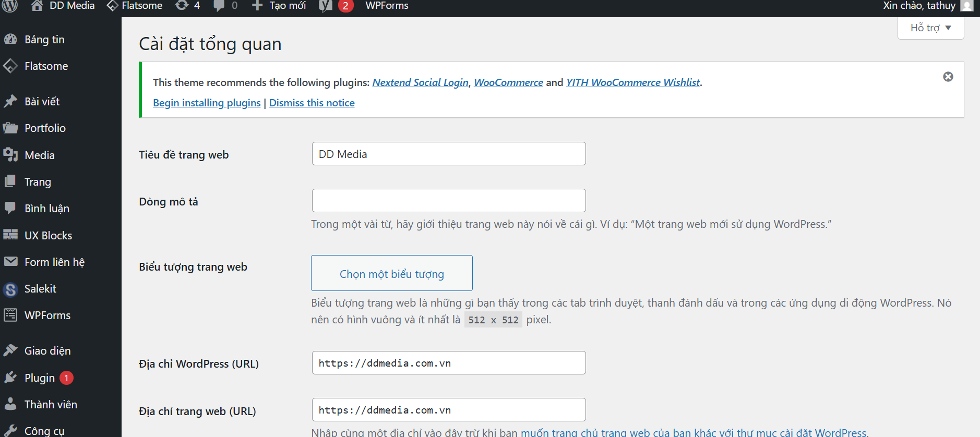Image resolution: width=980 pixels, height=437 pixels.
Task: Visit the DD Media site home icon
Action: (37, 6)
